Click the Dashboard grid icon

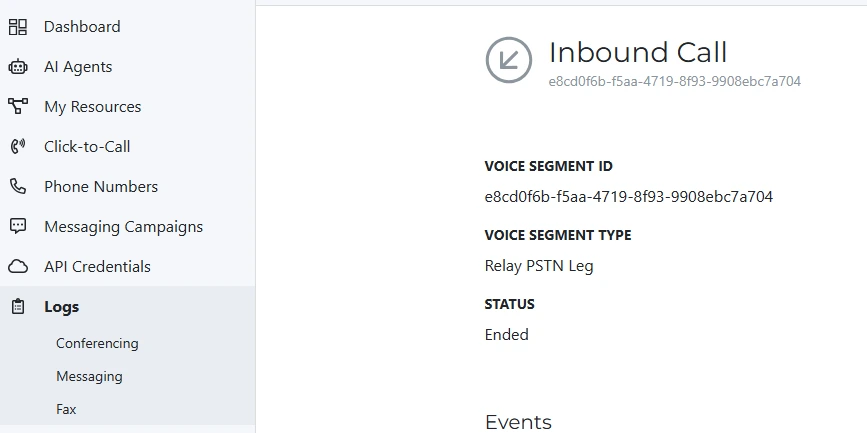point(17,27)
